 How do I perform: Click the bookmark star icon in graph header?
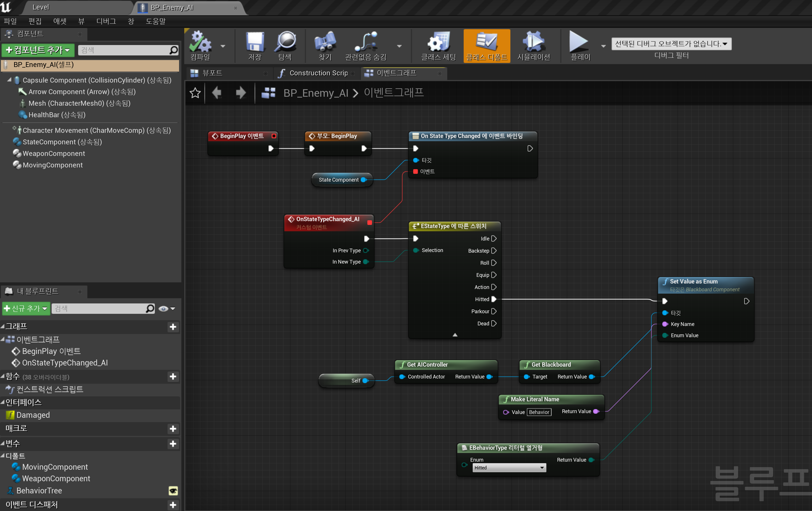[x=195, y=93]
